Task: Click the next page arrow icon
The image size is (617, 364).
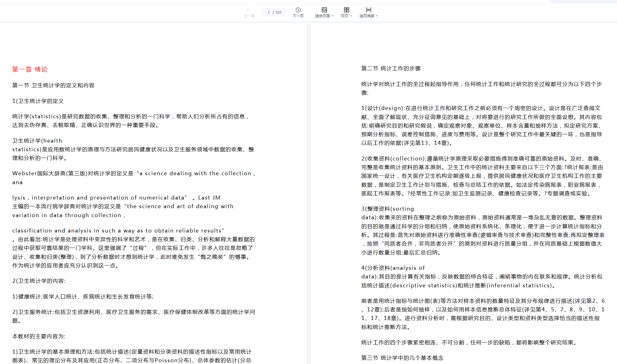Action: 298,10
